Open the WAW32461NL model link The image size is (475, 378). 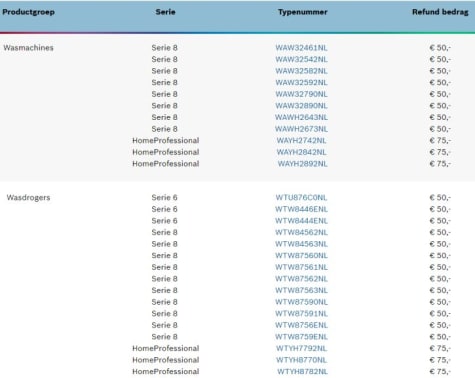(301, 48)
